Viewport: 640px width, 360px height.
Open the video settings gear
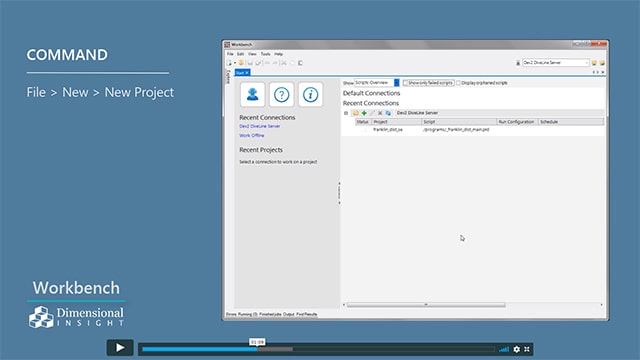[x=517, y=349]
